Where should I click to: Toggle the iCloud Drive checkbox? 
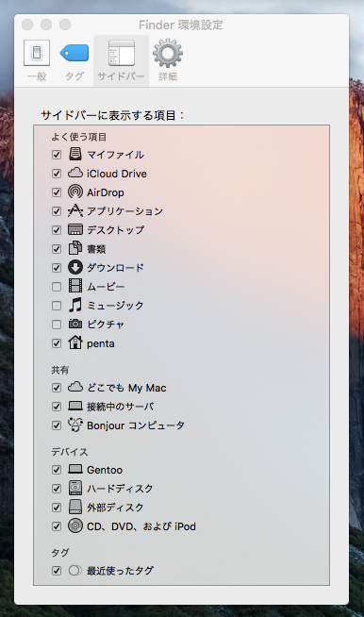tap(57, 174)
